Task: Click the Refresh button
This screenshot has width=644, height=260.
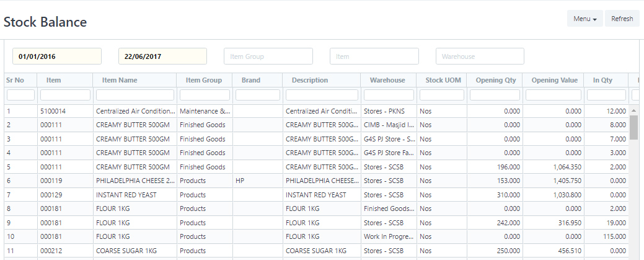Action: [x=622, y=19]
